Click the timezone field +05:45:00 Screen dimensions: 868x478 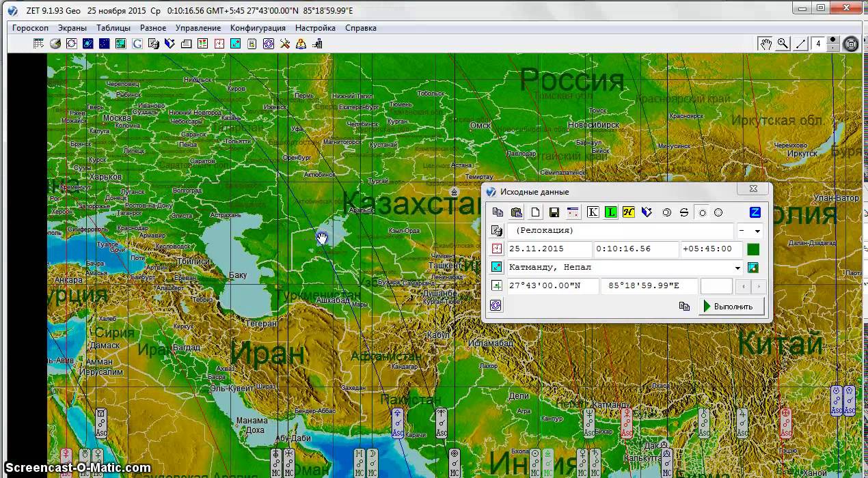tap(710, 249)
